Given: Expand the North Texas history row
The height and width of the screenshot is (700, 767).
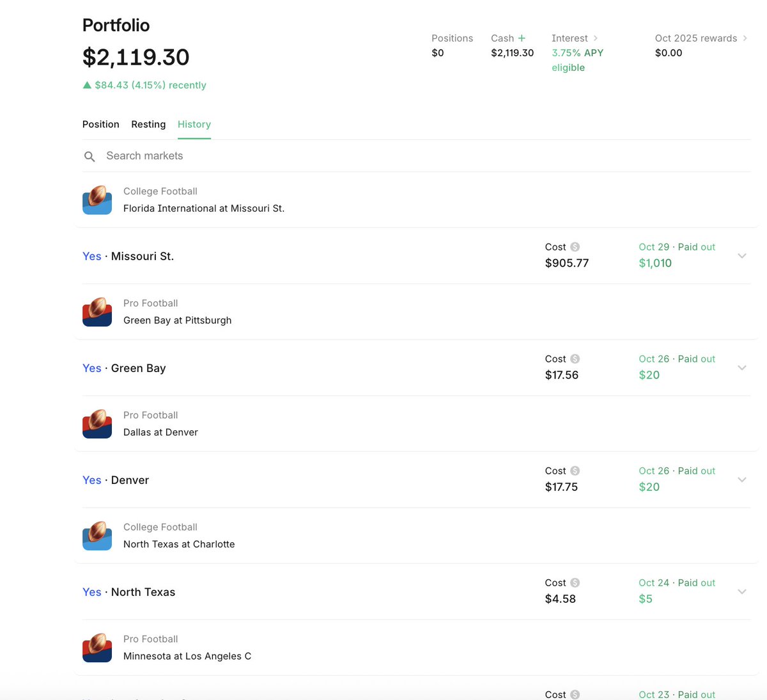Looking at the screenshot, I should tap(742, 591).
